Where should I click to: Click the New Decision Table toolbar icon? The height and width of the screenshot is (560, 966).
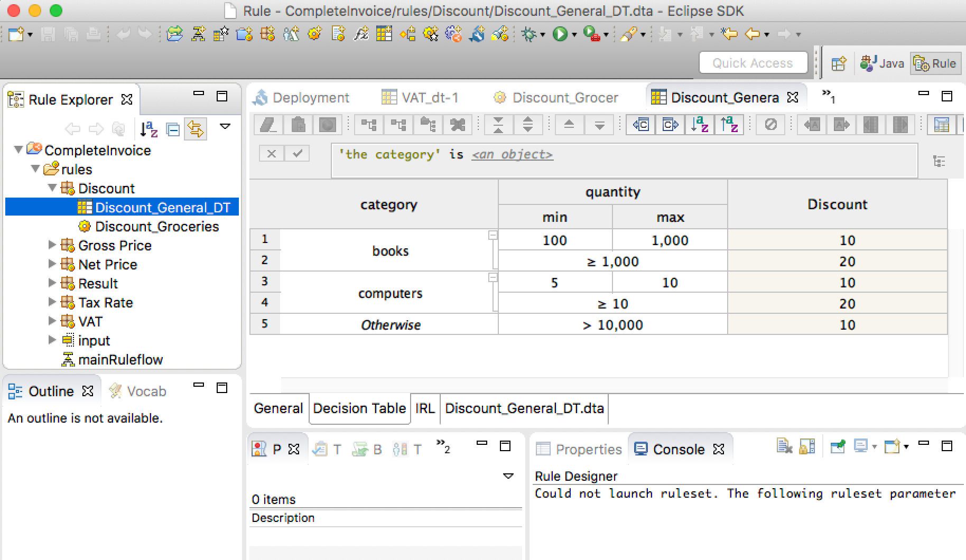tap(384, 34)
